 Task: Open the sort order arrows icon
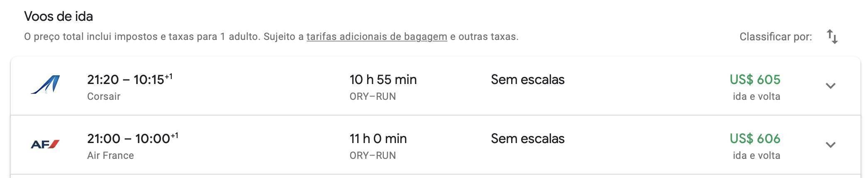tap(832, 37)
